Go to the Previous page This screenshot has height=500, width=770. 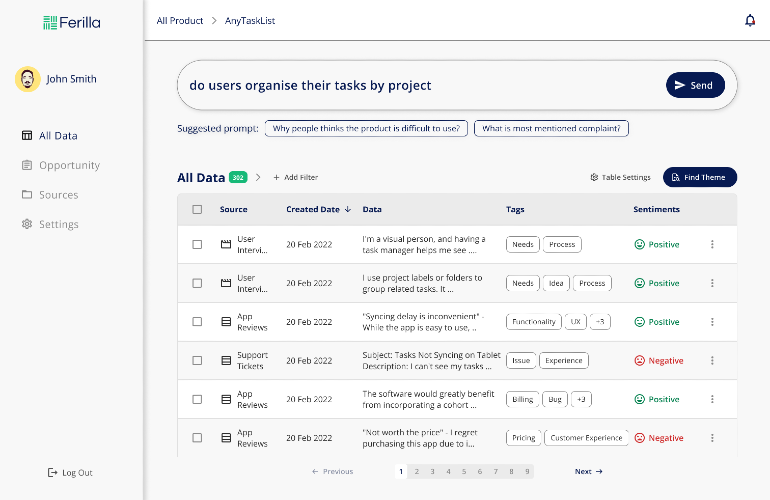[332, 472]
